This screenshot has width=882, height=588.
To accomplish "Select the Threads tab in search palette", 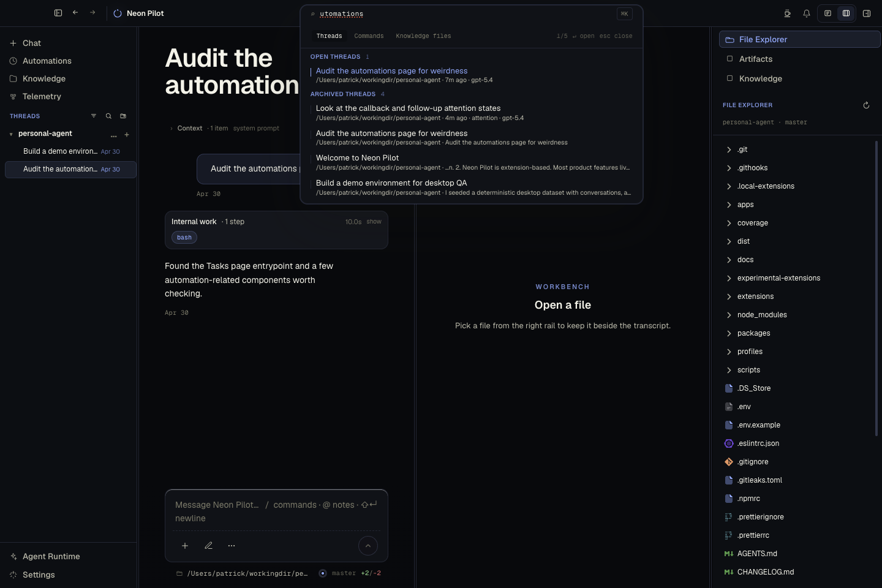I will click(330, 36).
